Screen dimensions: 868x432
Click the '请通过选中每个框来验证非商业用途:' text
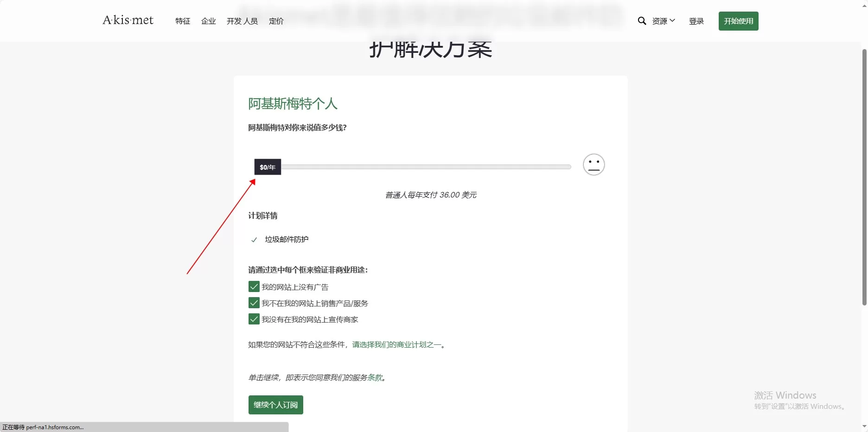pyautogui.click(x=308, y=270)
